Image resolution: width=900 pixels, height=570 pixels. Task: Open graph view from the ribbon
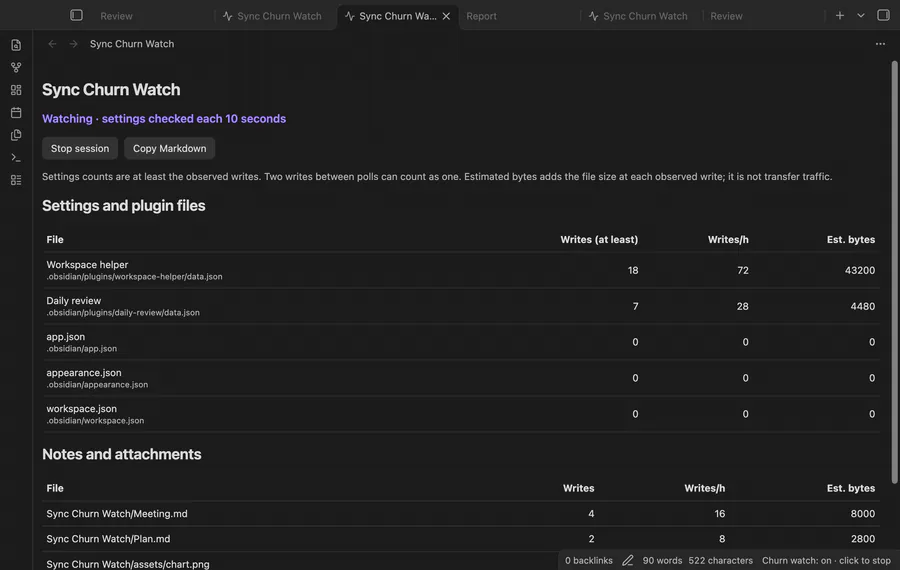coord(16,67)
